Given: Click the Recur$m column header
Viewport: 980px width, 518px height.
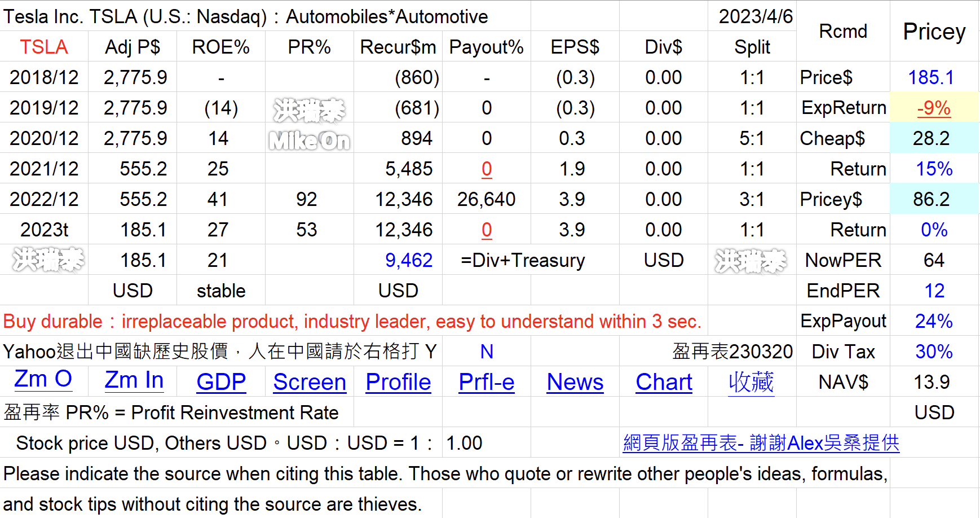Looking at the screenshot, I should tap(398, 47).
